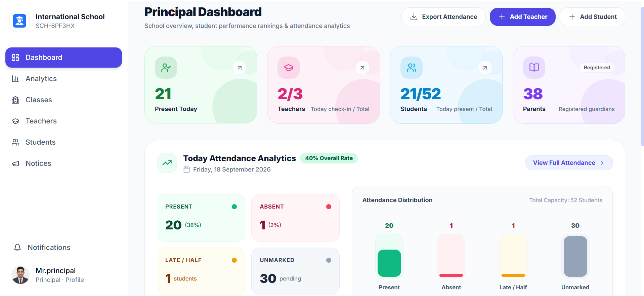The height and width of the screenshot is (296, 644).
Task: Click chevron on View Full Attendance
Action: pyautogui.click(x=602, y=163)
